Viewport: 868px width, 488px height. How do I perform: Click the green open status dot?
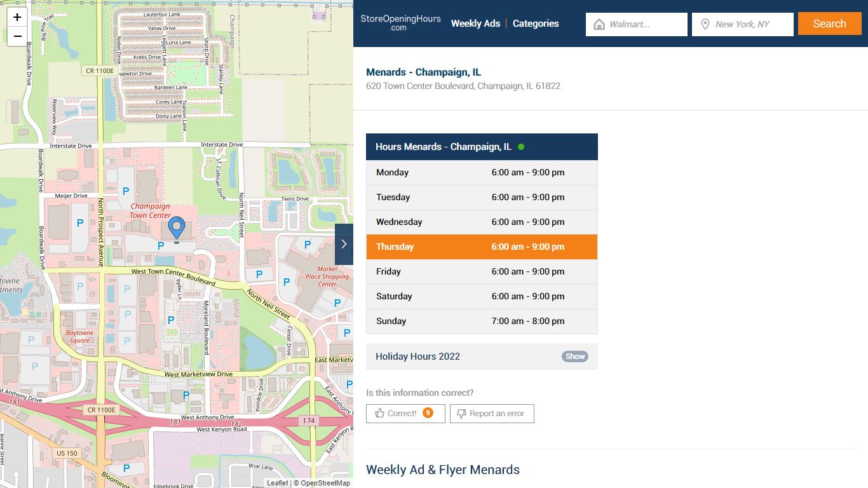pos(521,147)
